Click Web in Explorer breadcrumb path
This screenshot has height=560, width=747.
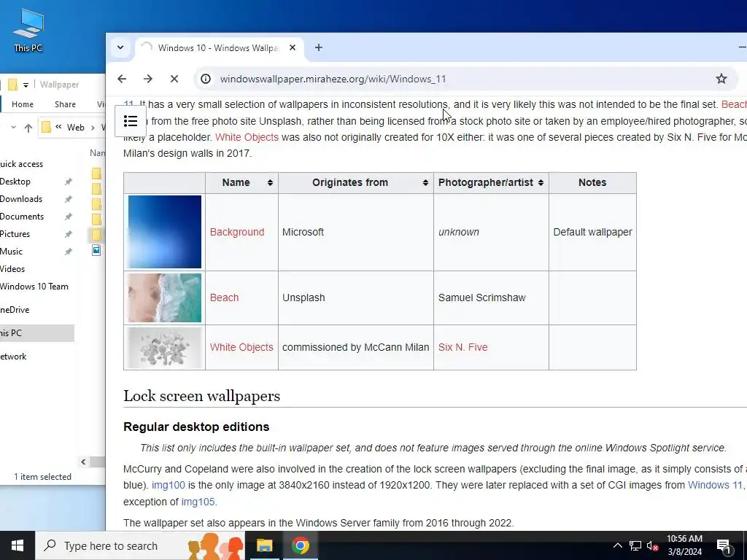(x=75, y=128)
